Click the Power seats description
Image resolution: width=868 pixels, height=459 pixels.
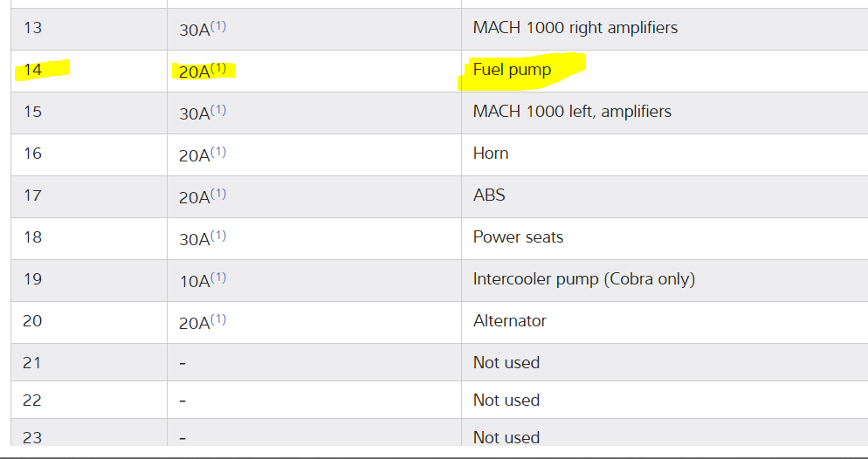(518, 237)
